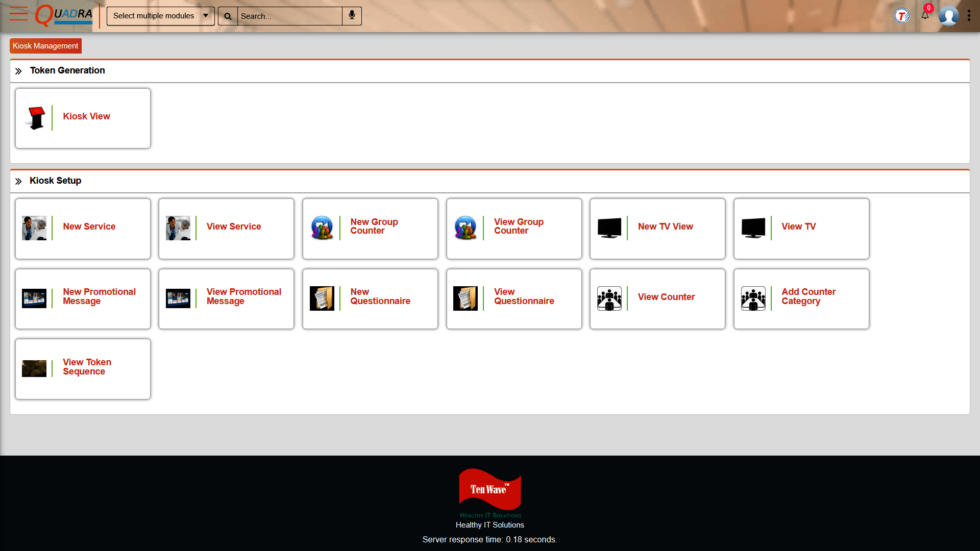The width and height of the screenshot is (980, 551).
Task: Collapse the Token Generation section chevron
Action: 19,71
